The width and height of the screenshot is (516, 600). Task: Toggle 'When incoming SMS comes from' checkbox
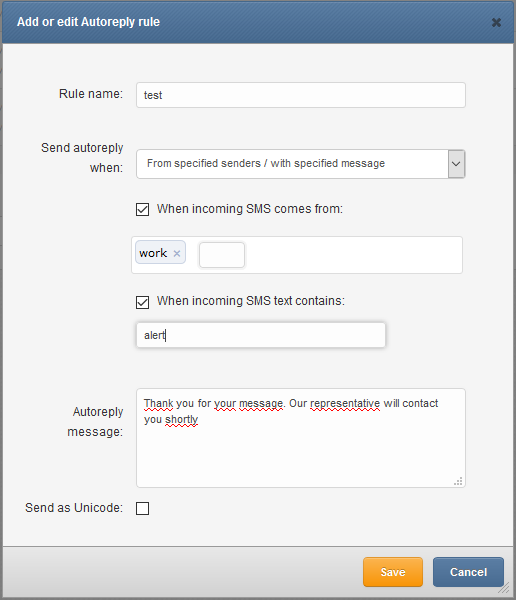coord(142,209)
